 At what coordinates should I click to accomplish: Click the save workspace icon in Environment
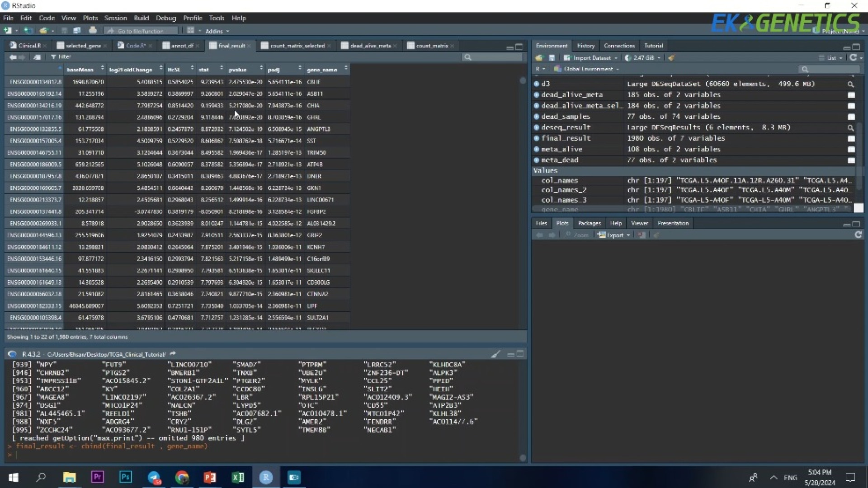click(x=552, y=58)
